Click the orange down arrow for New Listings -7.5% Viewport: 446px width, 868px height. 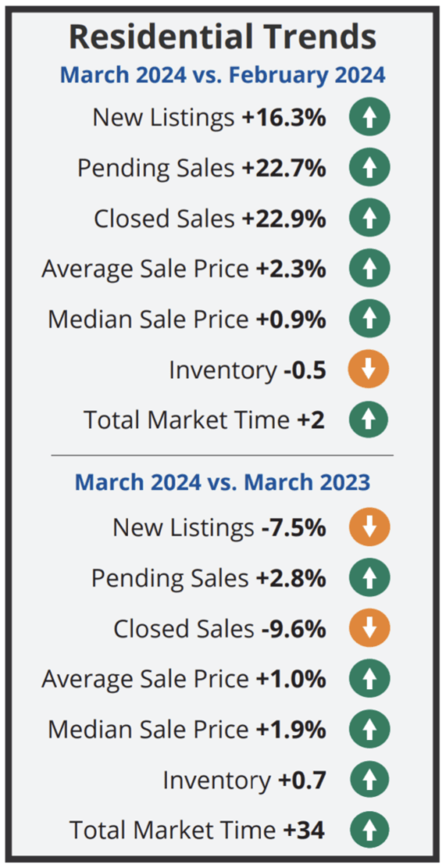click(370, 527)
